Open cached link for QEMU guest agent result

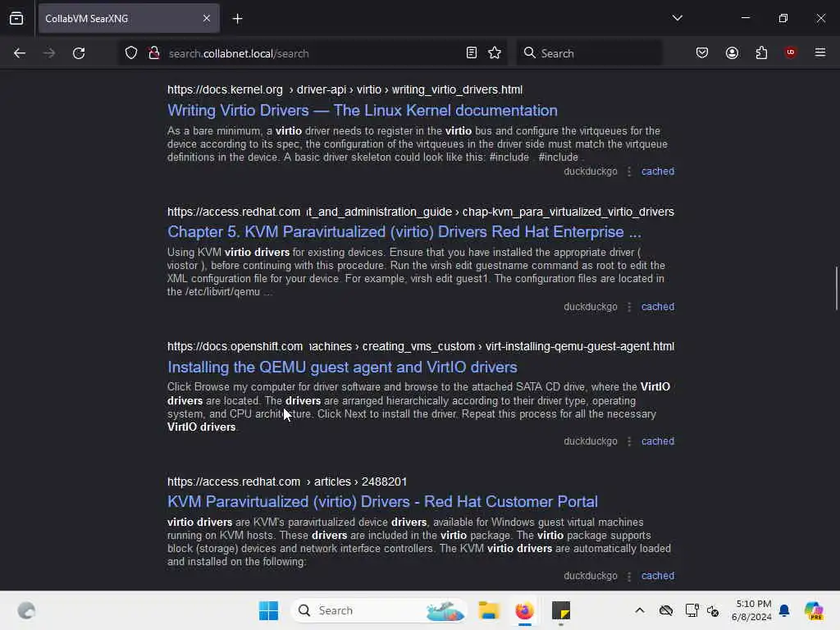point(658,441)
